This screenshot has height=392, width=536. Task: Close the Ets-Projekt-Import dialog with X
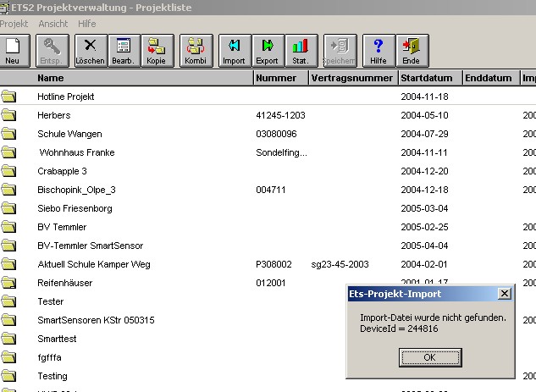(505, 294)
